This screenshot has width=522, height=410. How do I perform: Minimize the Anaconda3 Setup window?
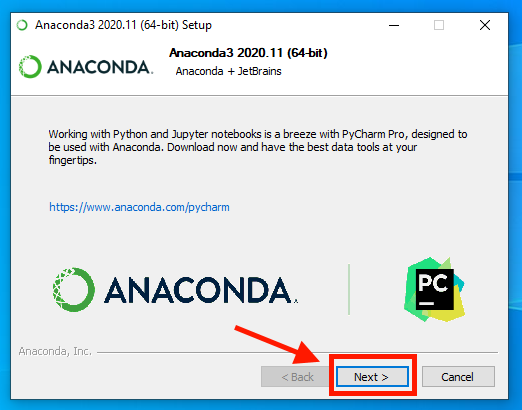tap(394, 25)
